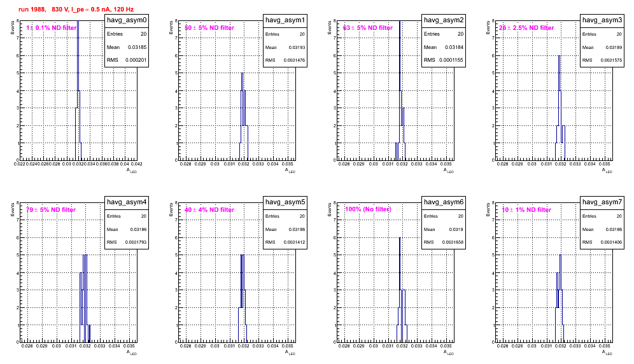Click the '79± 5% ND filter' label
Viewport: 634px width, 364px height.
[51, 210]
